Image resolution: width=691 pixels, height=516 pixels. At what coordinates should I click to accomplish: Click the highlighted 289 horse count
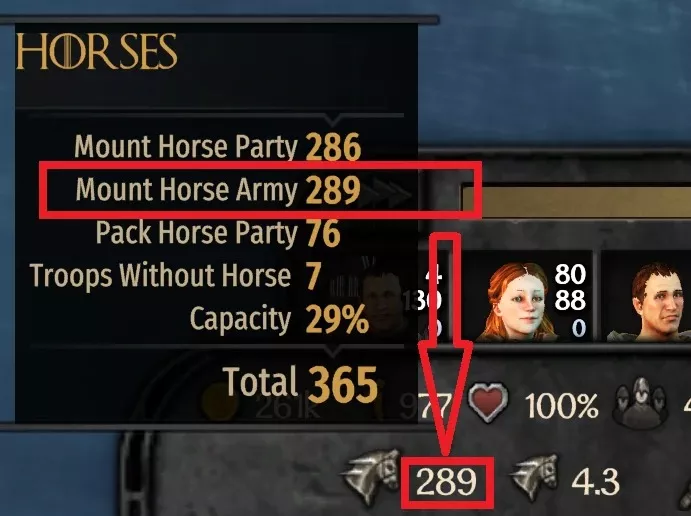pos(446,482)
